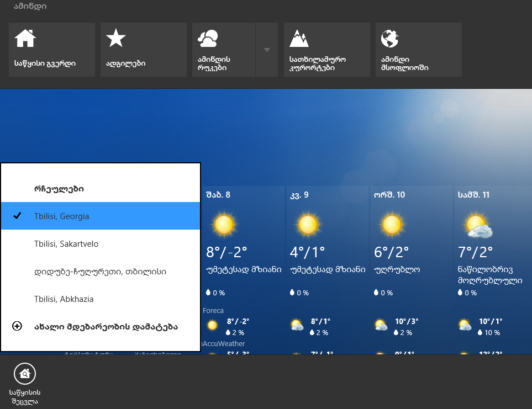The image size is (532, 409).
Task: Click the ამინდი app title
Action: [30, 6]
